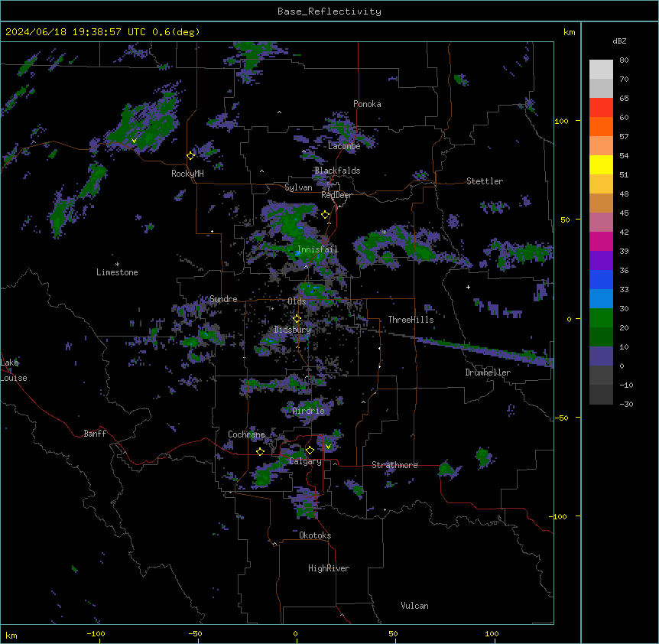Click the Airdrie city label
Screen dimensions: 659x644
coord(309,411)
